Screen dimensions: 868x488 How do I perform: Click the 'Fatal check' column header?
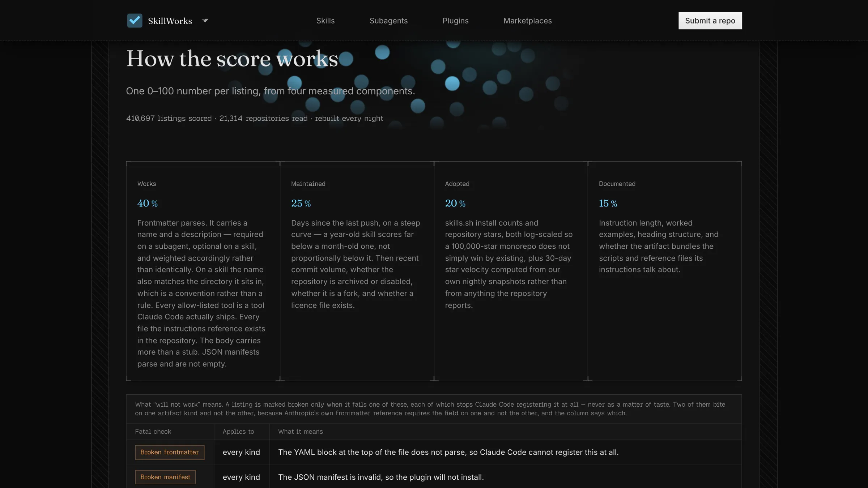(153, 432)
